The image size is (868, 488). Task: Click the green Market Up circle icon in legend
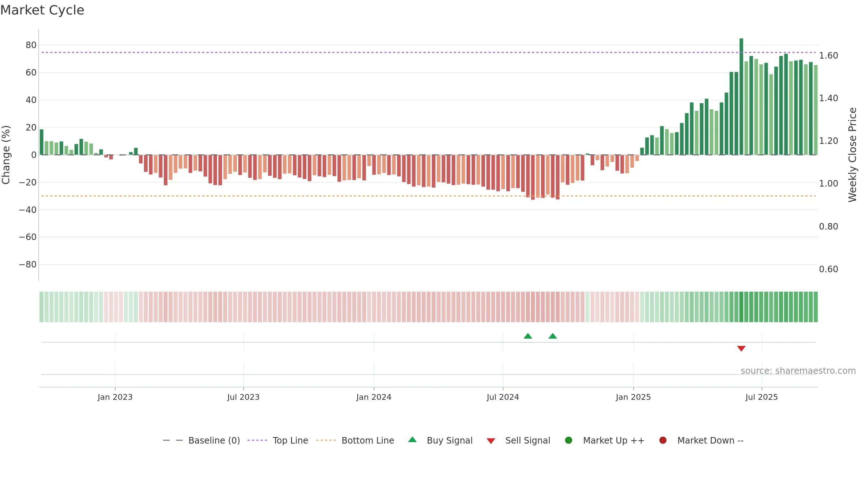[569, 440]
